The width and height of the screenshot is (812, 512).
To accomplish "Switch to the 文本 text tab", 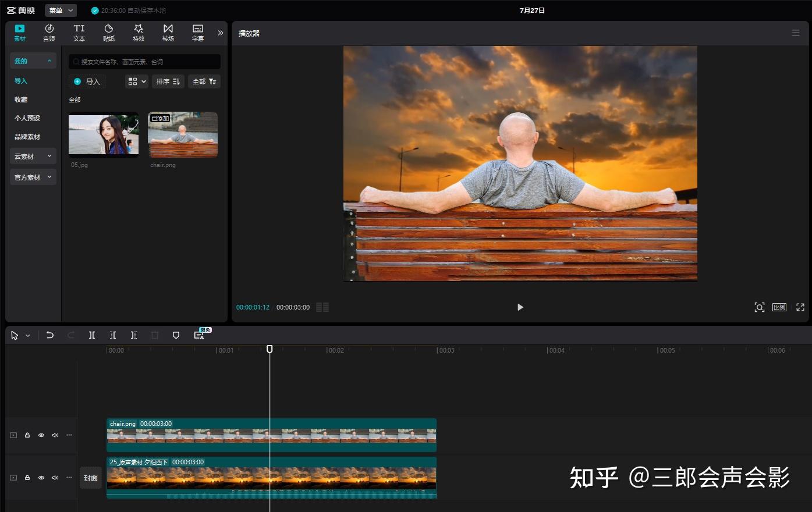I will (79, 33).
